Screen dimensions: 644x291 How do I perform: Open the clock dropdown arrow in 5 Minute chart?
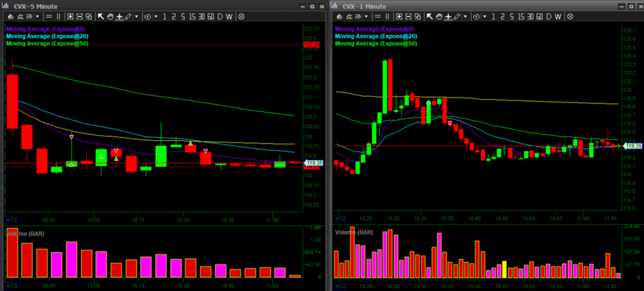coord(156,16)
